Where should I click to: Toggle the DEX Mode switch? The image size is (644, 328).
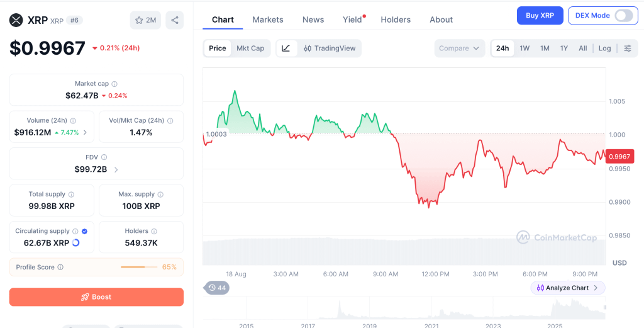coord(623,16)
